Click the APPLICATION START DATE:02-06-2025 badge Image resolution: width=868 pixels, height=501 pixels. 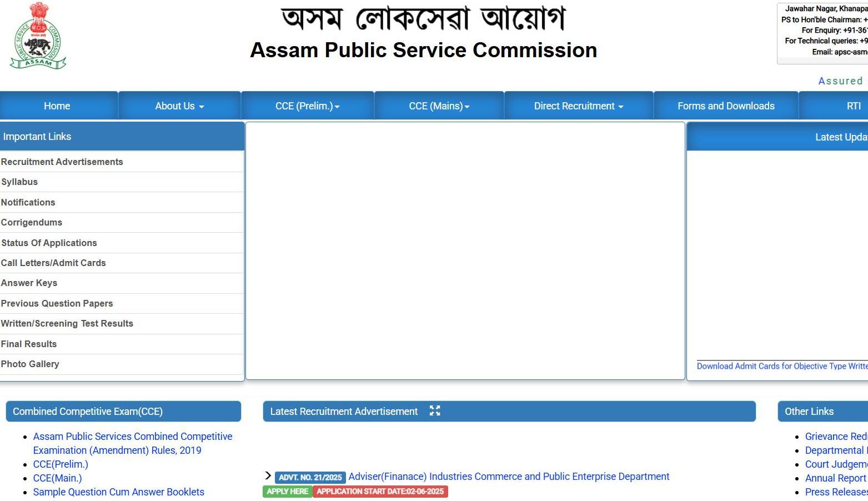pyautogui.click(x=380, y=492)
